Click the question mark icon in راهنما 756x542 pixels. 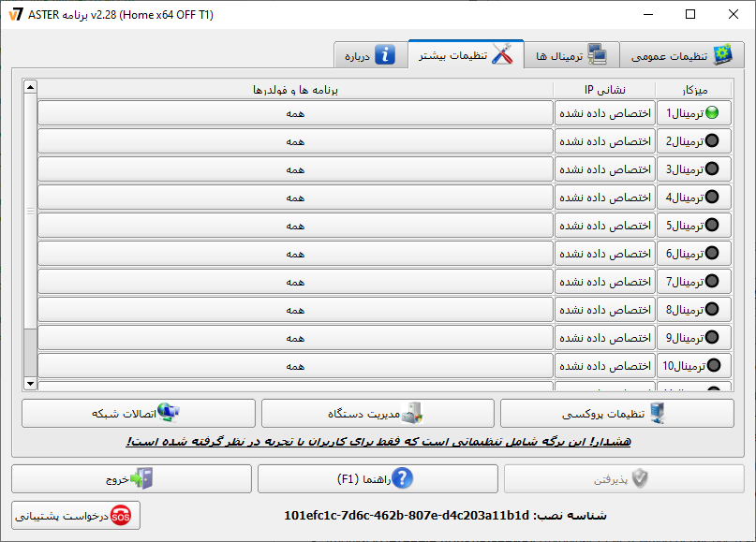pos(402,478)
